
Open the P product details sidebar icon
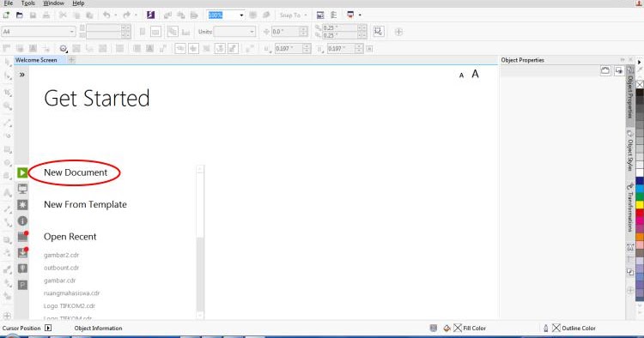(x=22, y=285)
